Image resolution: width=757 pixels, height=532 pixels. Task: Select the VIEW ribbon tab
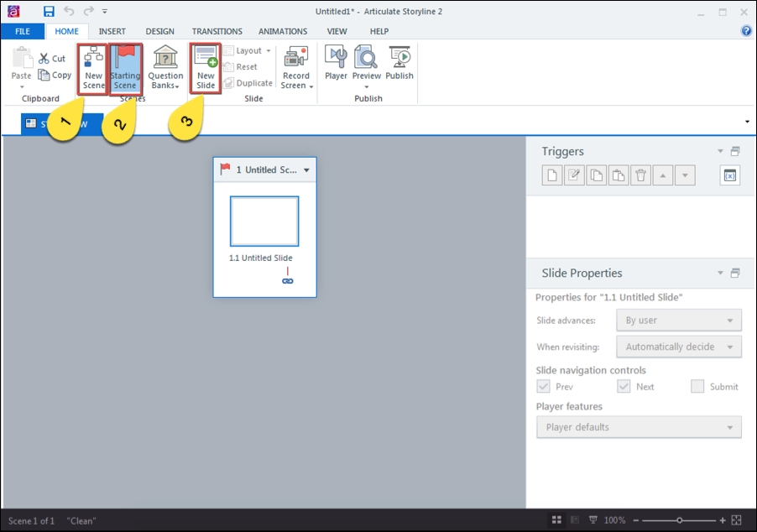click(337, 31)
